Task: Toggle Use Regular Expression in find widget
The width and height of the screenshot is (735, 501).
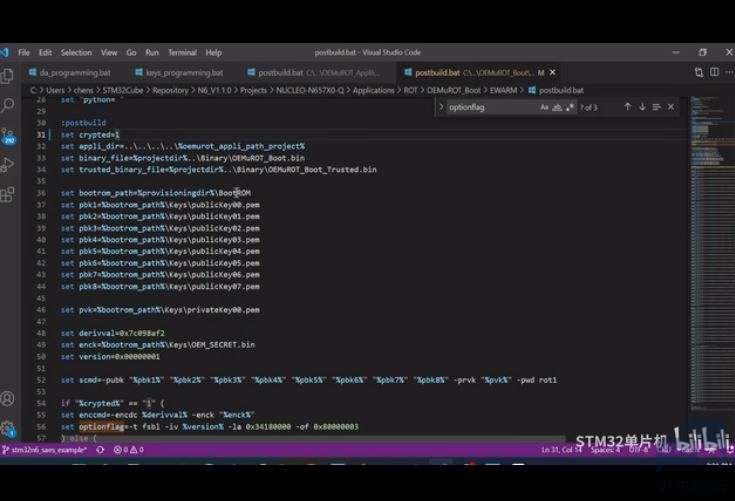Action: click(570, 107)
